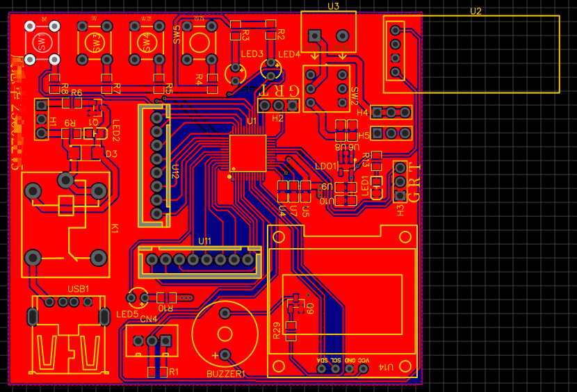Click the D3 diode footprint

[x=86, y=153]
